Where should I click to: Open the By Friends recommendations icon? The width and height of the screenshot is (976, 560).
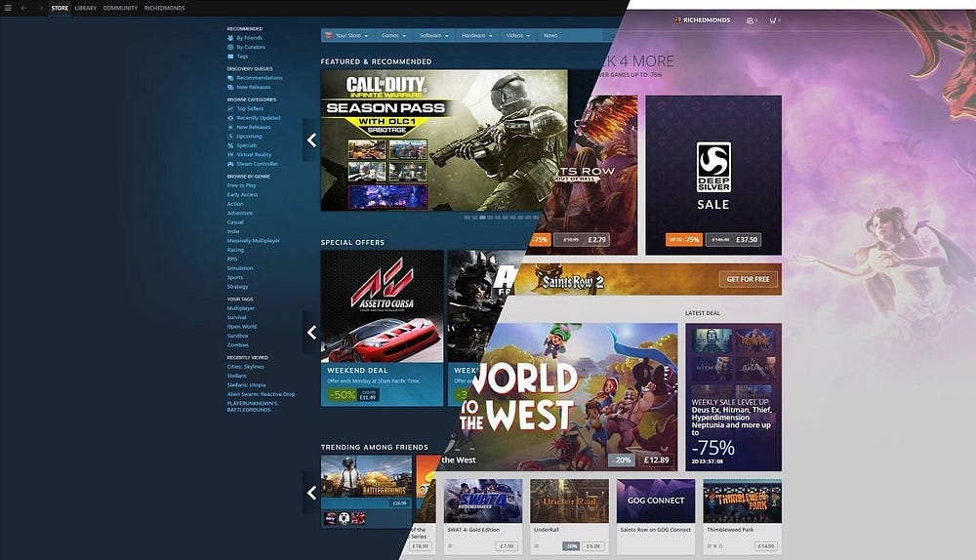(x=230, y=38)
